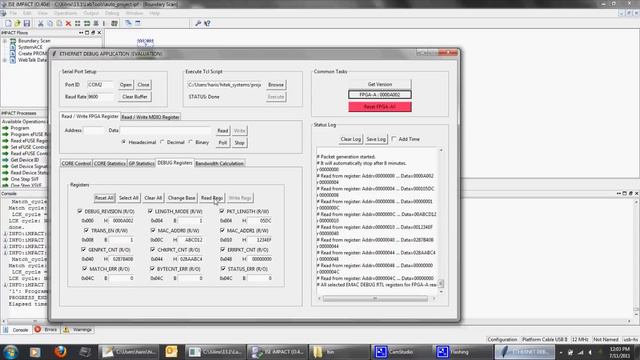Enable Add Time checkbox in Status Log
Viewport: 640px width, 360px height.
394,139
